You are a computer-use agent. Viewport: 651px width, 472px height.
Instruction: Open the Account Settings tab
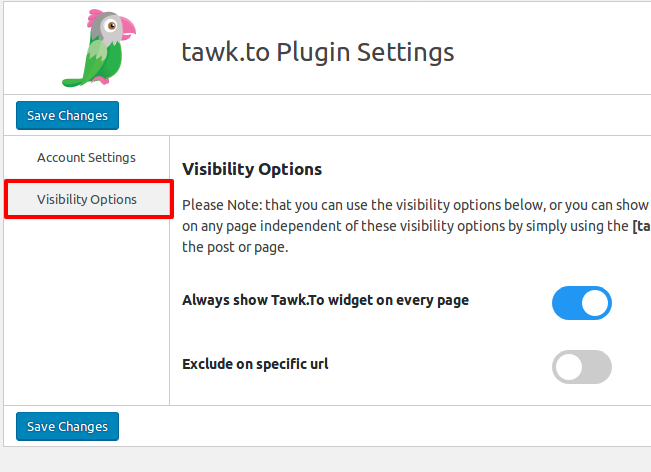point(86,158)
